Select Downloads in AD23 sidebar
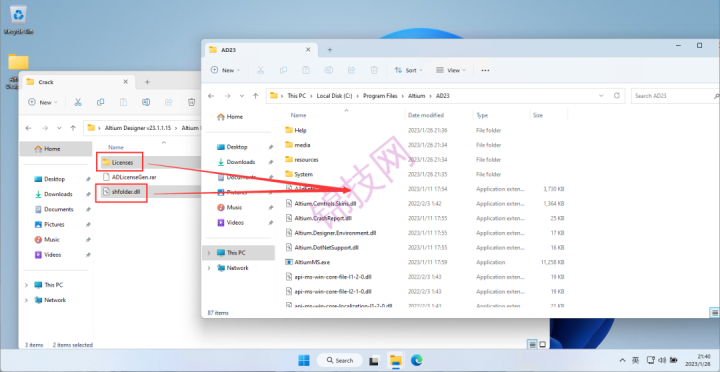 (x=241, y=162)
